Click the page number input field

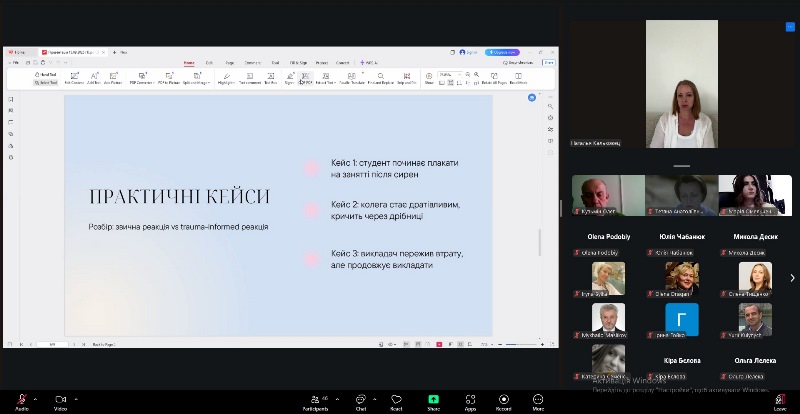(53, 344)
